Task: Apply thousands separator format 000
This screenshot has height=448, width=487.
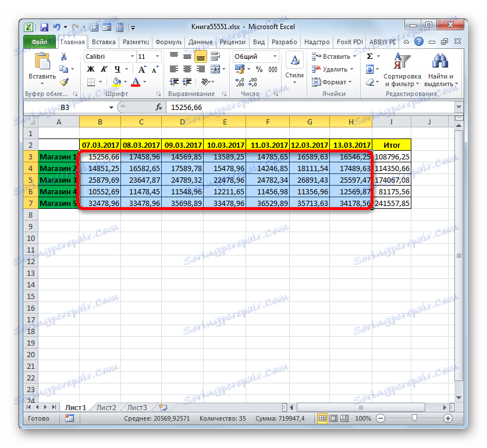Action: (273, 69)
